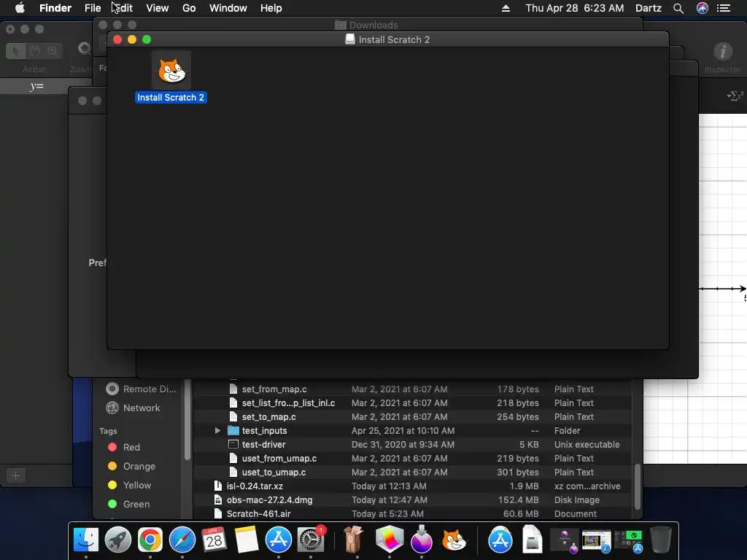Click the Safari minimized window thumbnail in Dock
This screenshot has width=747, height=560.
[x=597, y=542]
